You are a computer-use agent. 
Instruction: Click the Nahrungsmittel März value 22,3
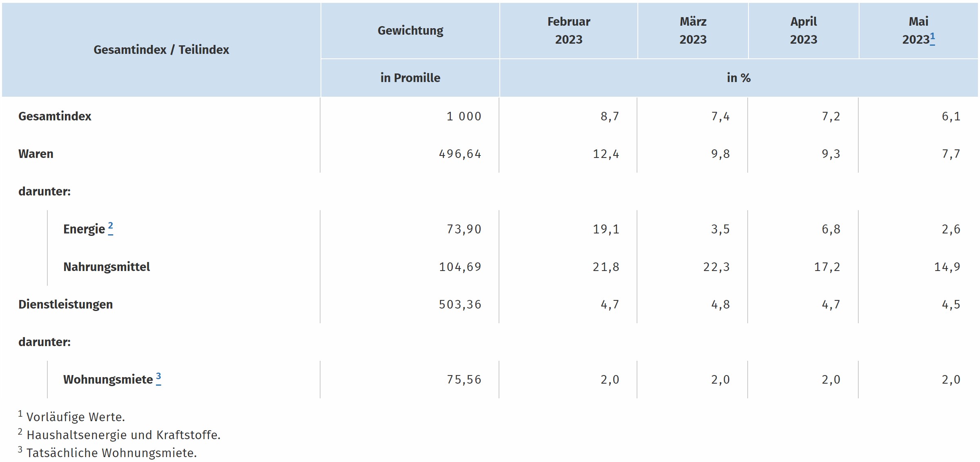coord(716,267)
